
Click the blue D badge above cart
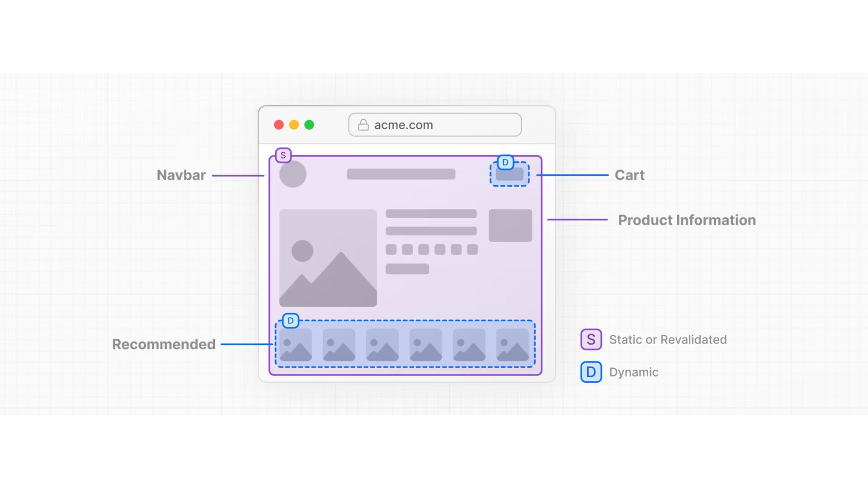tap(505, 162)
